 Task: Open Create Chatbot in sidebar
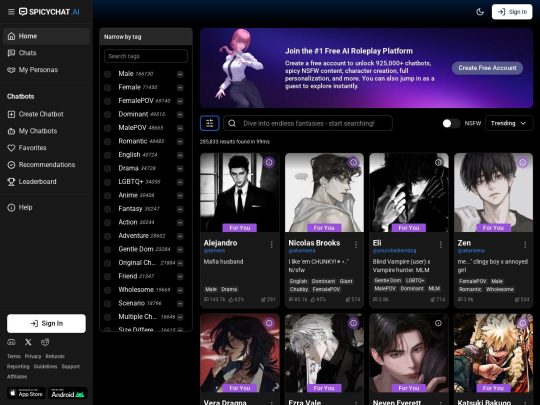46,114
